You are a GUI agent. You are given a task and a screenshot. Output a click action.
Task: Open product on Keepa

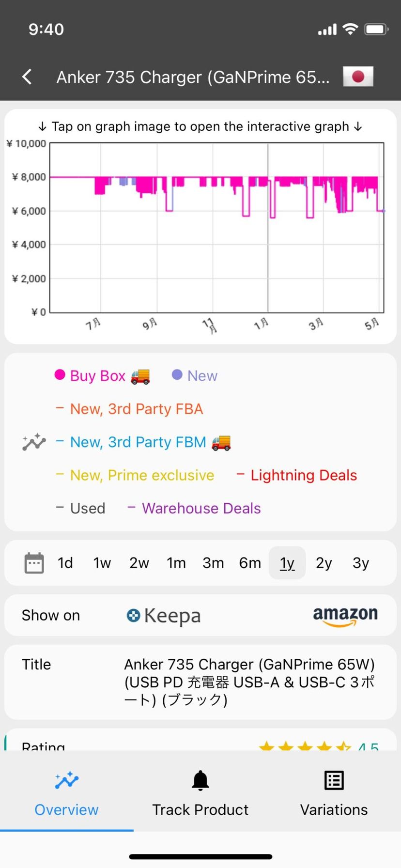(x=163, y=616)
